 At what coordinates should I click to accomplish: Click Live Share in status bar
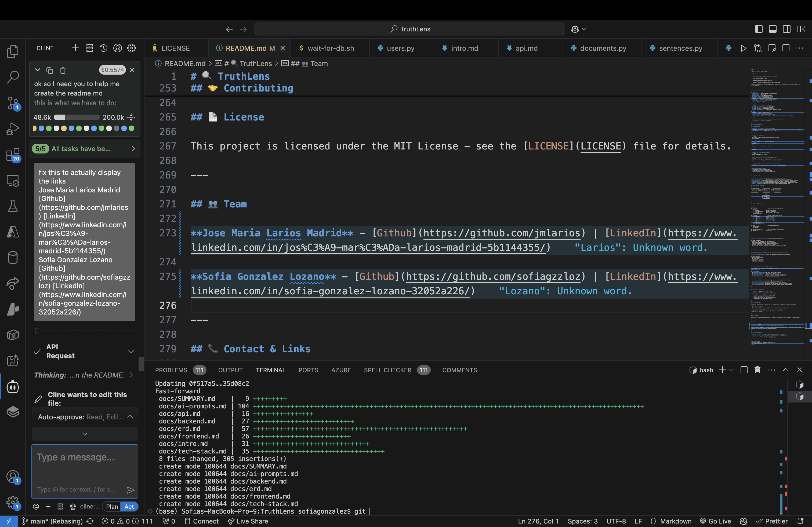click(x=248, y=521)
